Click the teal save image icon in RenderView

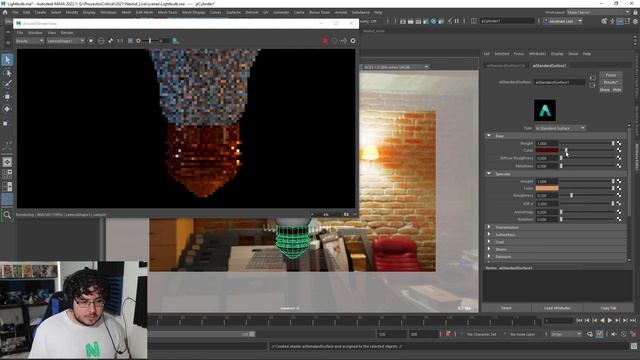[x=176, y=41]
